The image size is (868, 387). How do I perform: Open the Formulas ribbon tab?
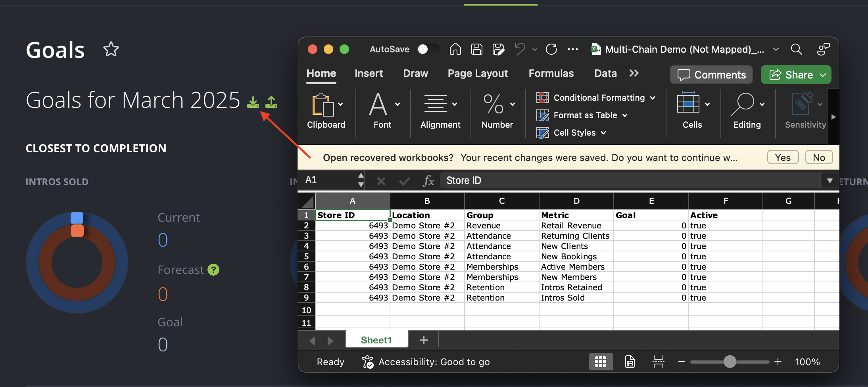point(551,73)
